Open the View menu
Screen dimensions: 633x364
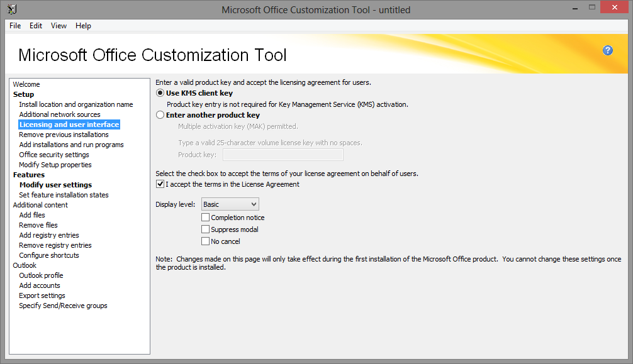click(x=59, y=26)
